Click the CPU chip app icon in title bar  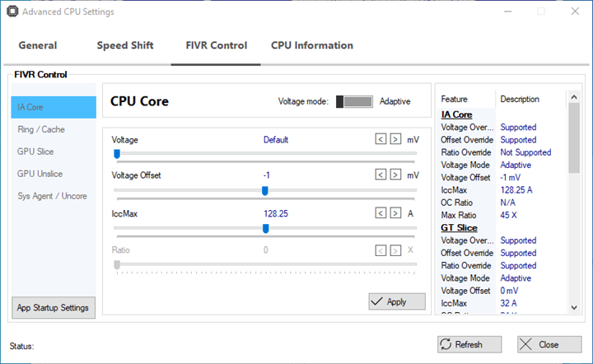point(12,12)
